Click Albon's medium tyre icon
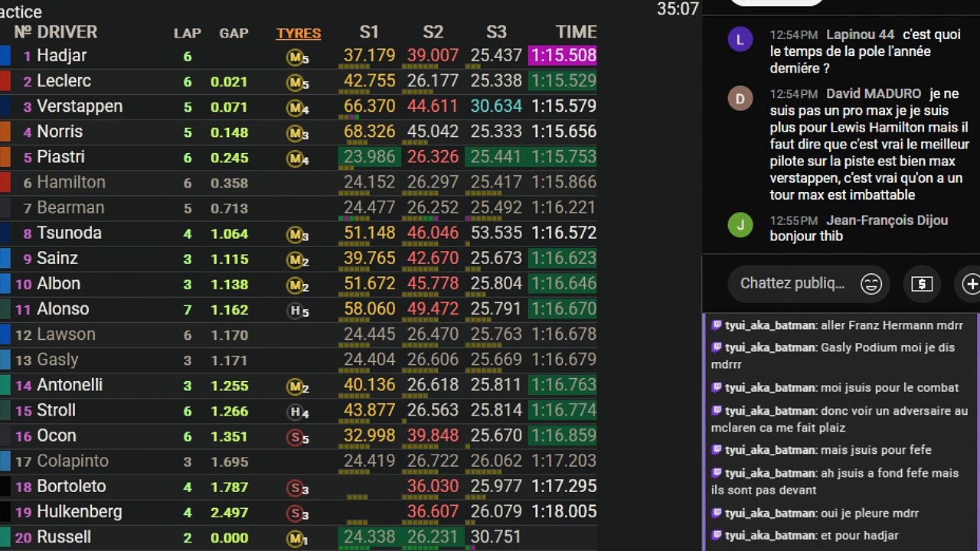The width and height of the screenshot is (980, 551). (297, 284)
